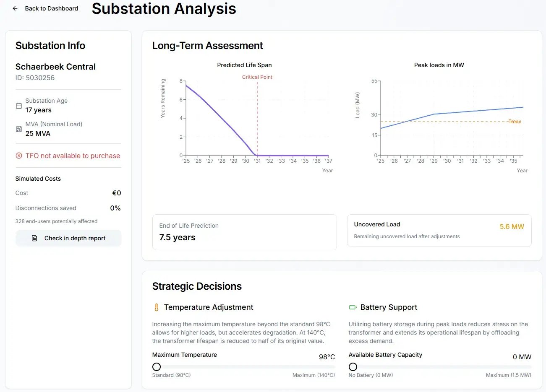Viewport: 546px width, 392px height.
Task: Click the thermometer Temperature Adjustment icon
Action: point(157,307)
